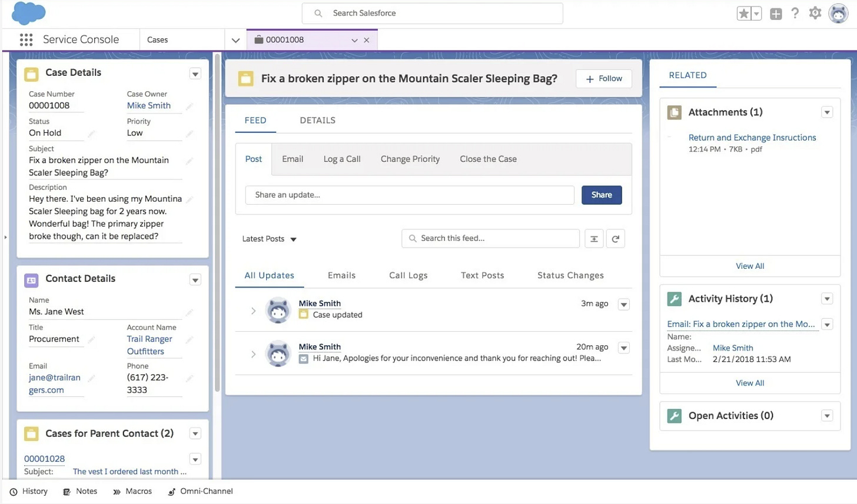Open the 00001008 tab options chevron
Image resolution: width=857 pixels, height=504 pixels.
coord(354,40)
